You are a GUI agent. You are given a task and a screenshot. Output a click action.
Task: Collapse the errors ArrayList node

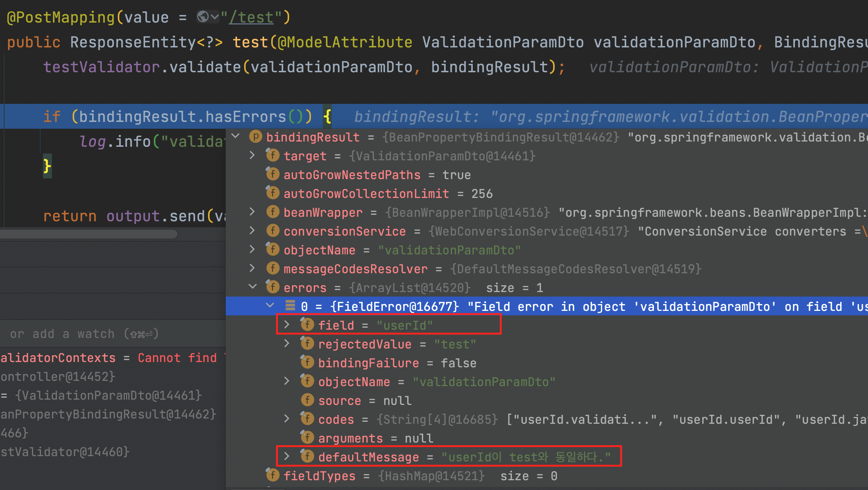pyautogui.click(x=253, y=287)
